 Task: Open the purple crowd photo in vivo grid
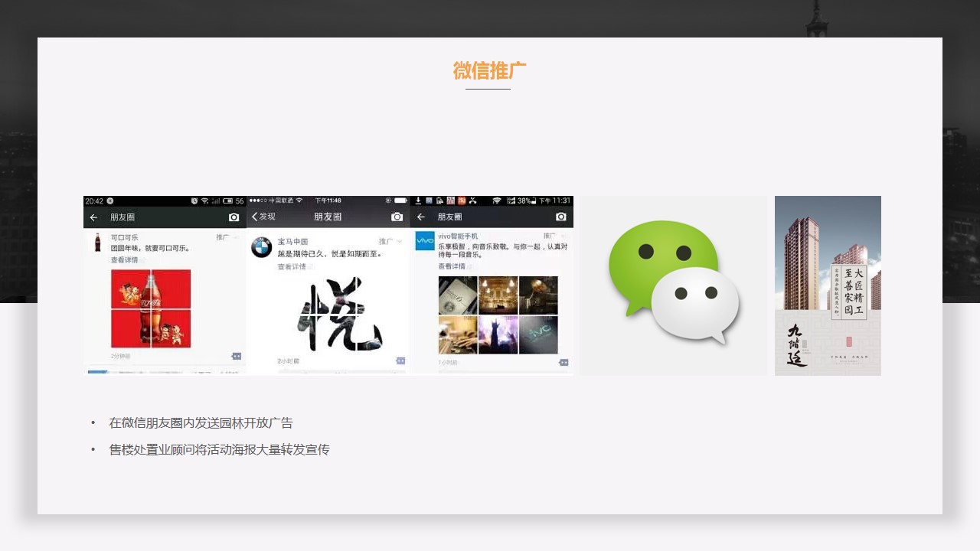tap(498, 335)
